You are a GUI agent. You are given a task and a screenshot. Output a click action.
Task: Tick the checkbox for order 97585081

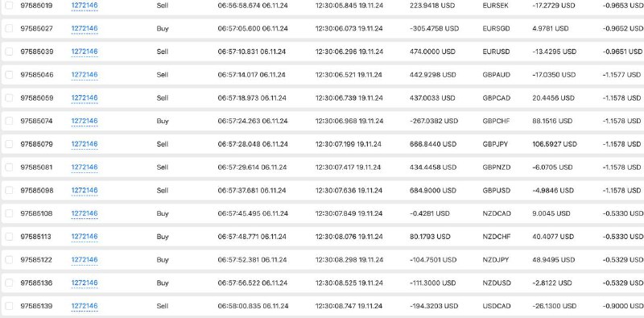coord(9,167)
